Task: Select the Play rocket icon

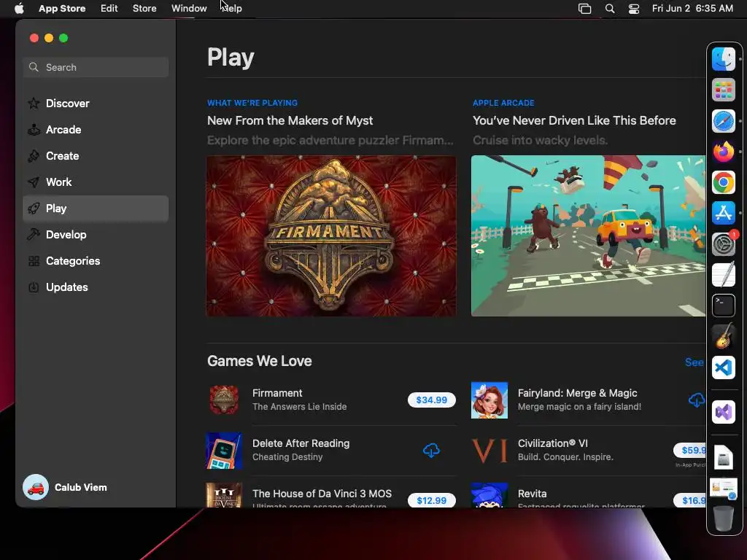Action: [34, 208]
